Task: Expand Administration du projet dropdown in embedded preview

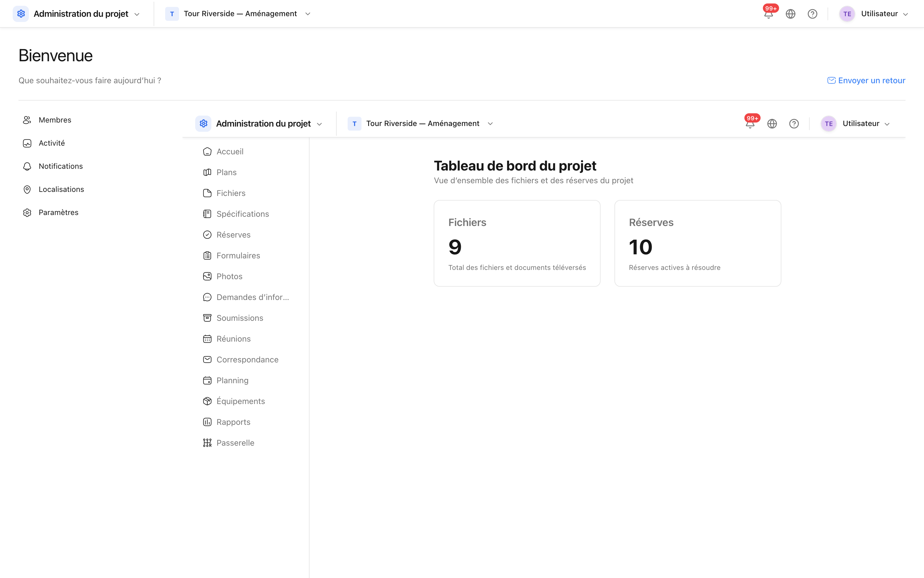Action: [259, 124]
